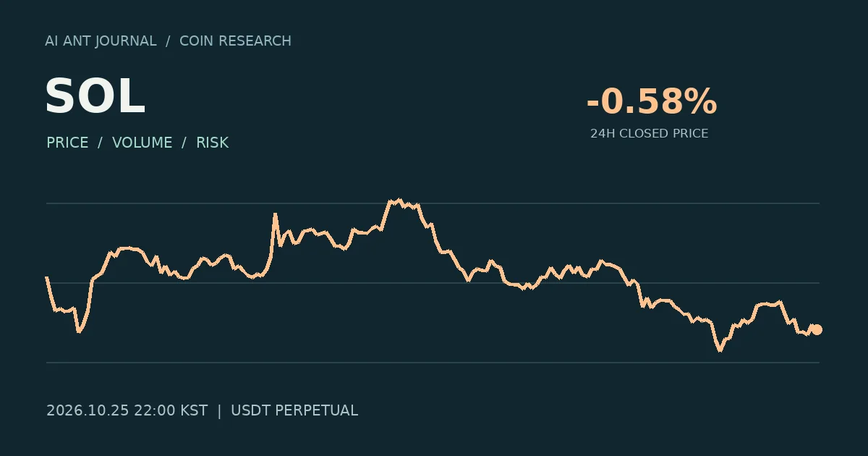The height and width of the screenshot is (456, 868).
Task: Click the middle horizontal gridline
Action: point(433,283)
